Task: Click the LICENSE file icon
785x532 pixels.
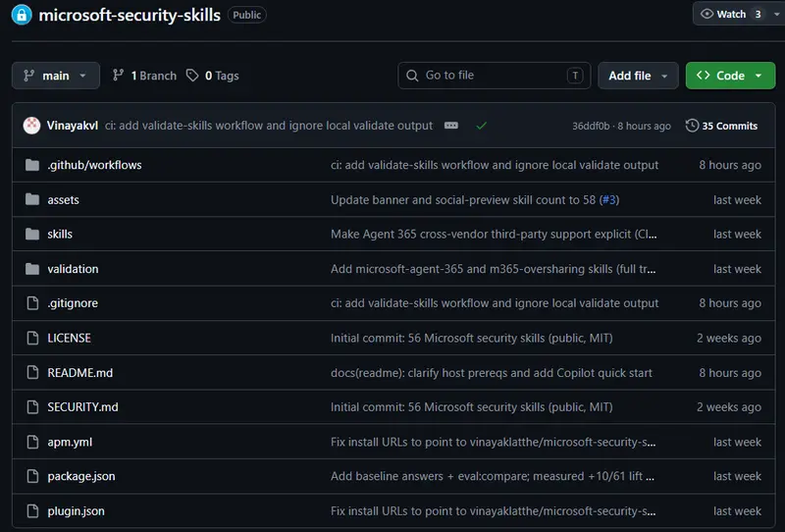Action: (x=32, y=338)
